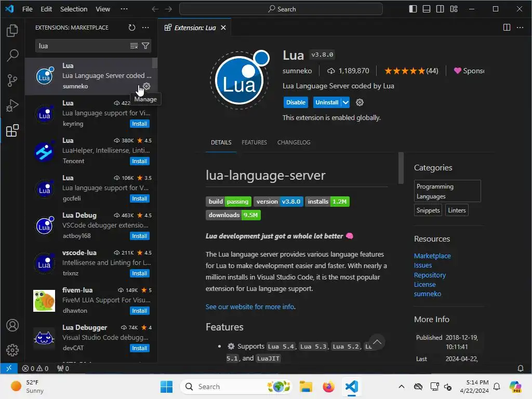Select the Programming Languages category

tap(447, 191)
